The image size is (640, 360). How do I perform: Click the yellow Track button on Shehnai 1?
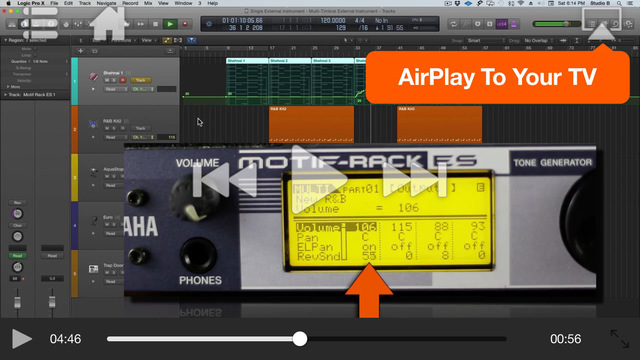tap(141, 80)
